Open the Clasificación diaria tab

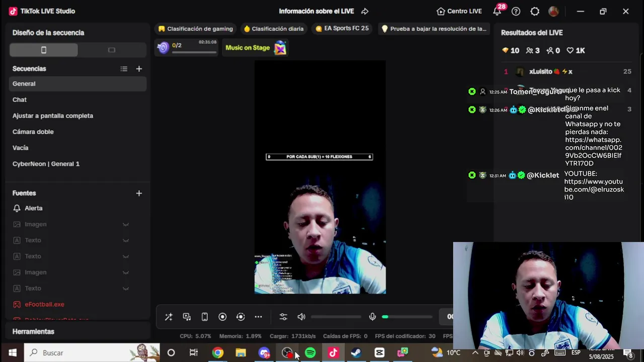click(274, 29)
